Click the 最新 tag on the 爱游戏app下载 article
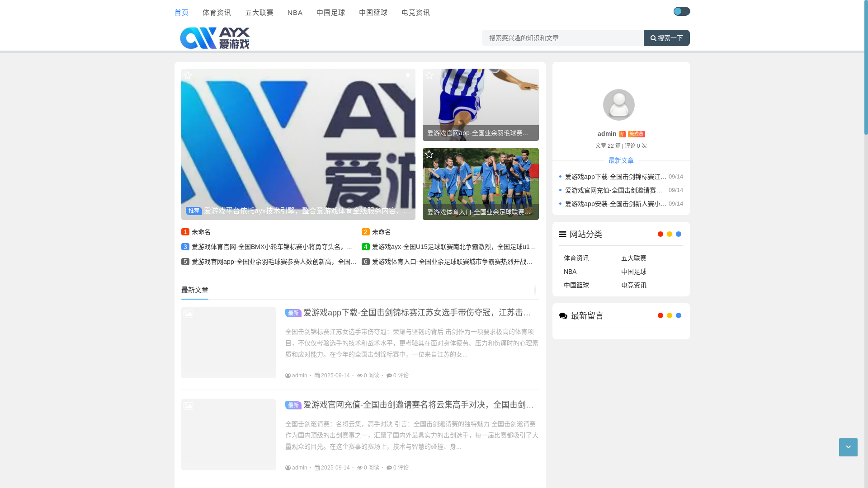 [293, 313]
